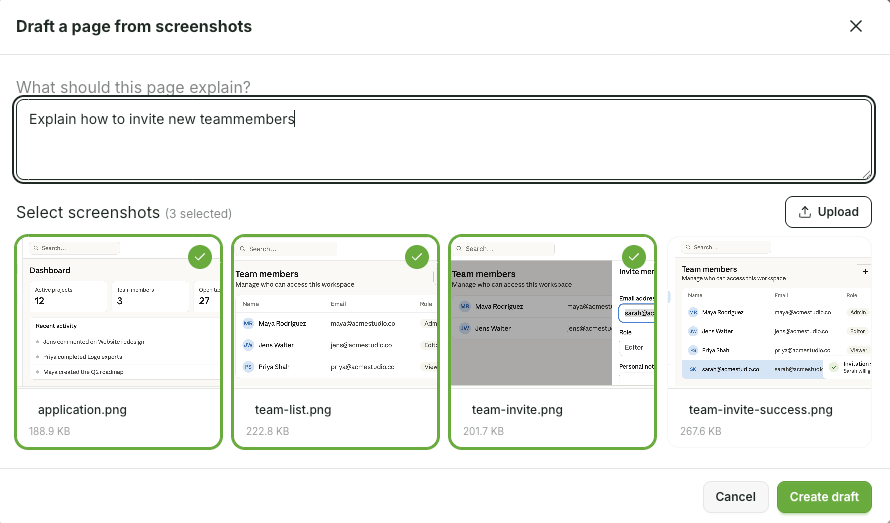Click the application.png file name
Viewport: 890px width, 523px height.
tap(82, 410)
